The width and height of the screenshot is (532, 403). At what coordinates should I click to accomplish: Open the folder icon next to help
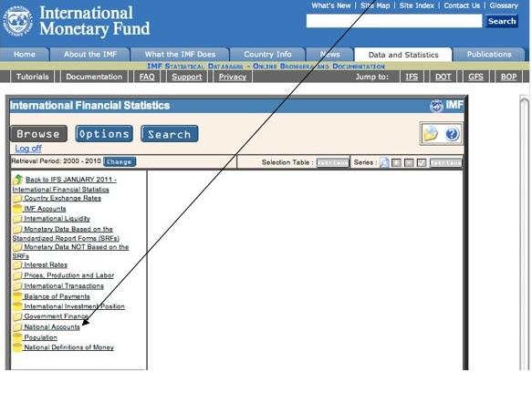click(430, 133)
